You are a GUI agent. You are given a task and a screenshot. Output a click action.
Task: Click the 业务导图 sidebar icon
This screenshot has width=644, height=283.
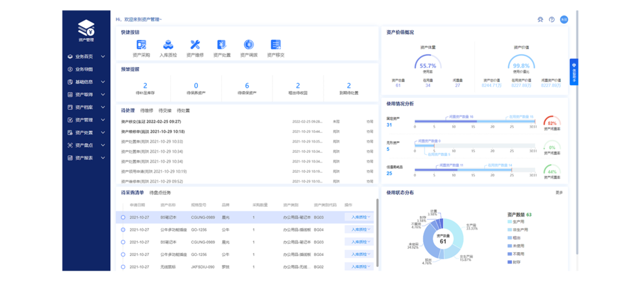click(x=70, y=69)
